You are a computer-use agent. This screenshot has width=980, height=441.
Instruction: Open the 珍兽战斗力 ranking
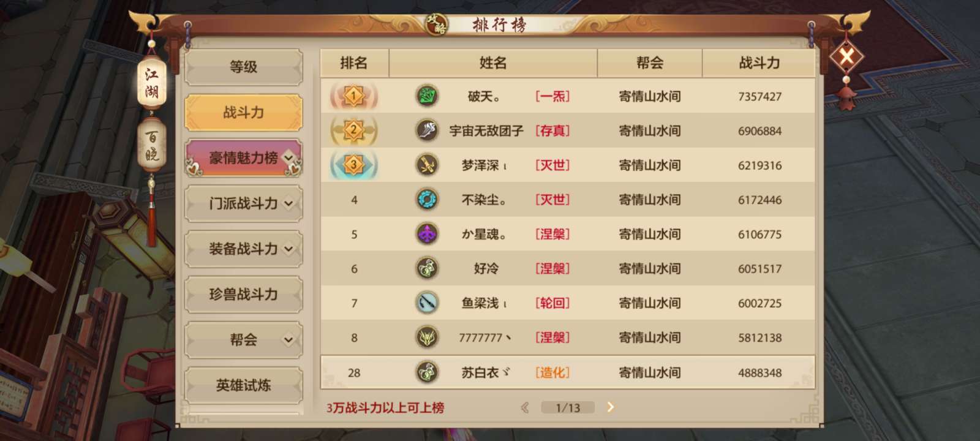[244, 294]
